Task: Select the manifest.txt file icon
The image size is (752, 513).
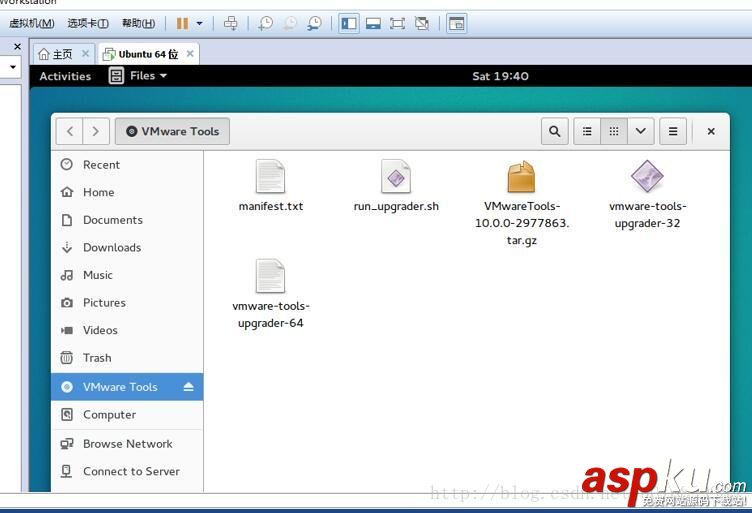Action: (x=270, y=176)
